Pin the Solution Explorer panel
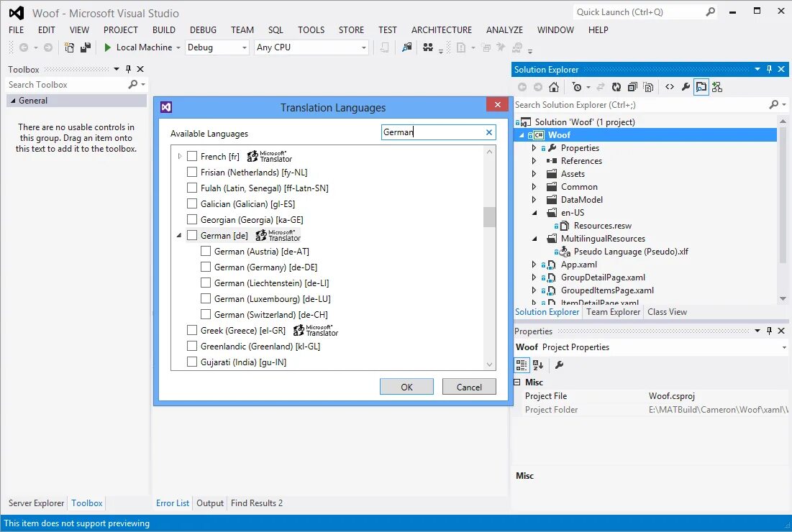 click(769, 69)
